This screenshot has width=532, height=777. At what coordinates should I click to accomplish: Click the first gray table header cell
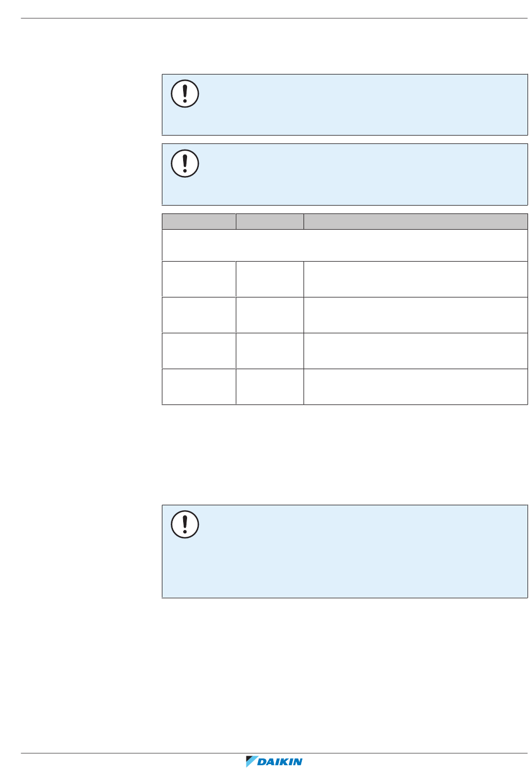(x=199, y=221)
